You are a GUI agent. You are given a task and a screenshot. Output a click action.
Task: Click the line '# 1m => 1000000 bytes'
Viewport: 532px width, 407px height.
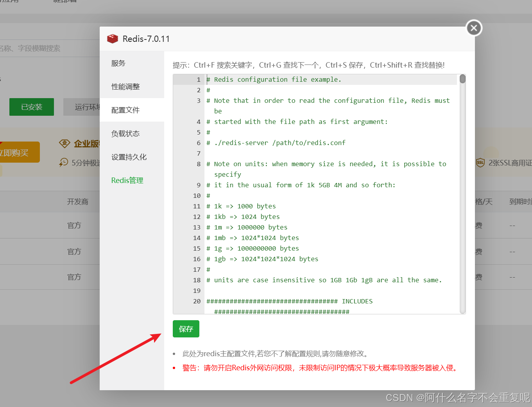tap(247, 227)
